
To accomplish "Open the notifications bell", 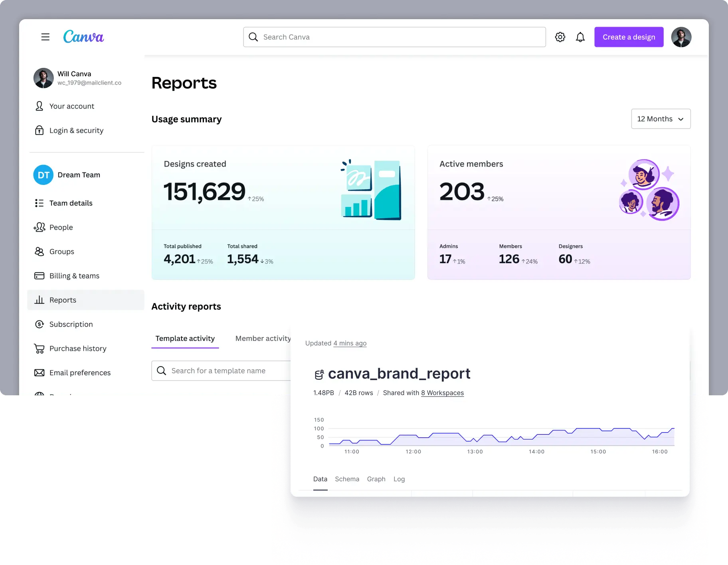I will pyautogui.click(x=580, y=37).
